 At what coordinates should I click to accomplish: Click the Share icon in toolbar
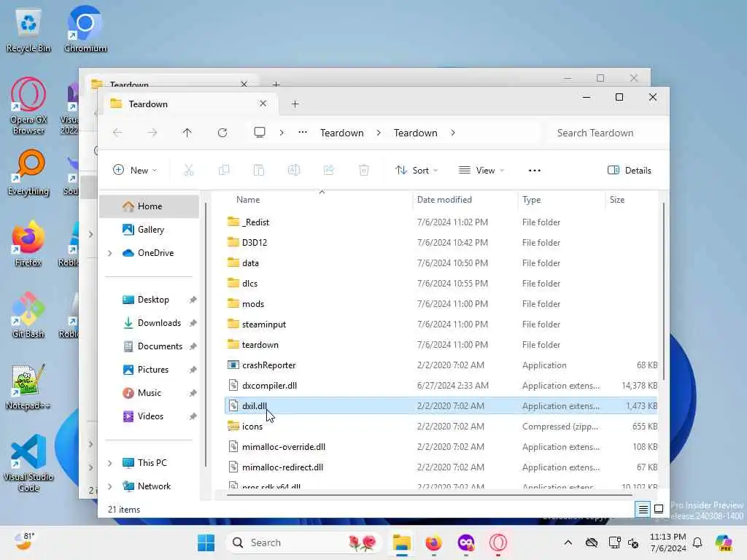(329, 170)
